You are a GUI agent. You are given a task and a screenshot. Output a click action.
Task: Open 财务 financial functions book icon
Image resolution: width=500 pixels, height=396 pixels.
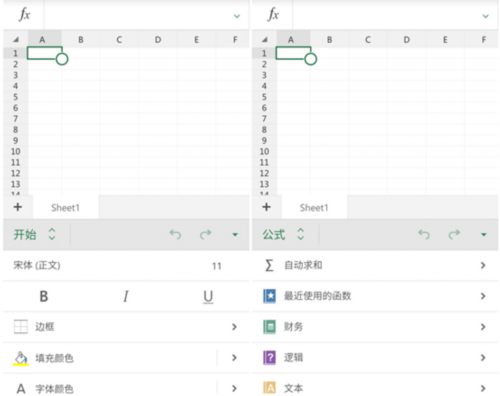269,327
